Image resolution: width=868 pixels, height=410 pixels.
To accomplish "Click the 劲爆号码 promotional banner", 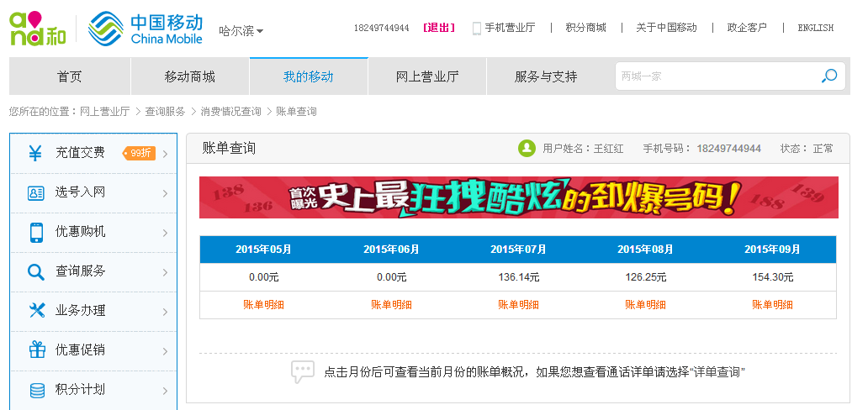I will [x=519, y=197].
